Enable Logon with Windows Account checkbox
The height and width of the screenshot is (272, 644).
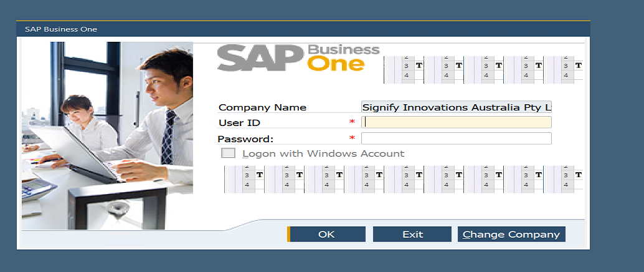(x=228, y=153)
